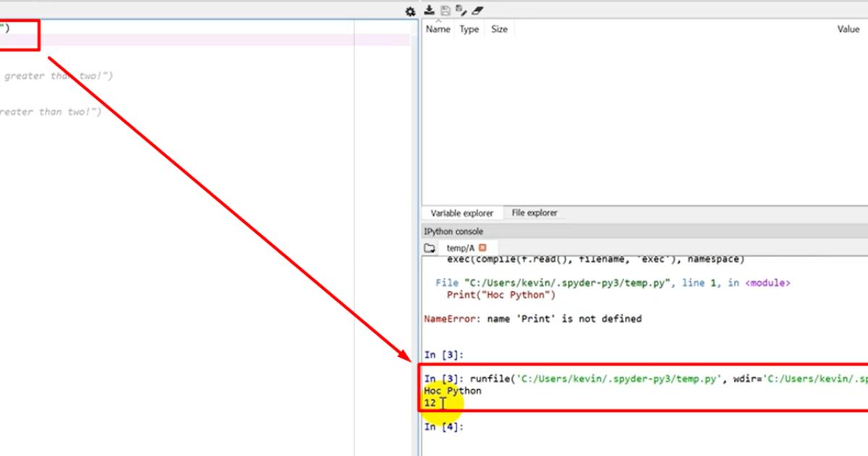Click the Hoc Python output line
Viewport: 868px width, 456px height.
point(451,390)
